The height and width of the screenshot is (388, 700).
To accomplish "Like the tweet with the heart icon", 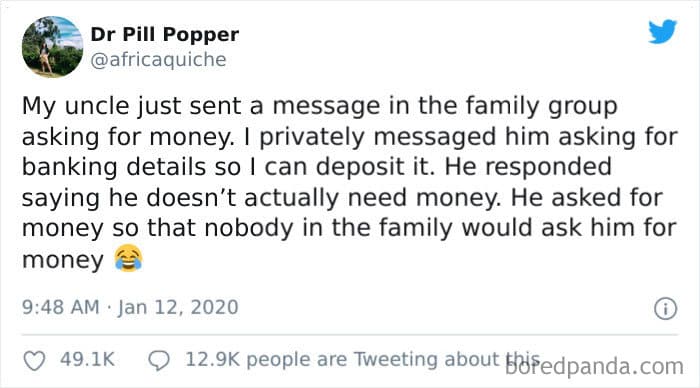I will point(34,361).
